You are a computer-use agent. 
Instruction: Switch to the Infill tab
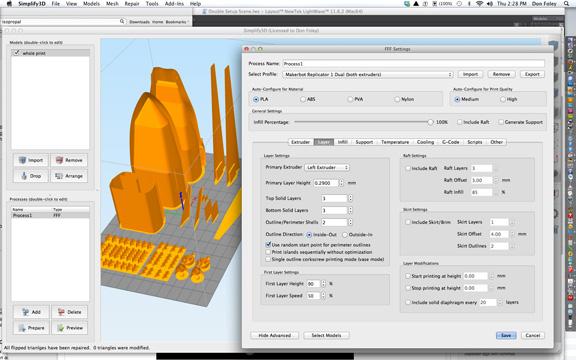coord(342,142)
